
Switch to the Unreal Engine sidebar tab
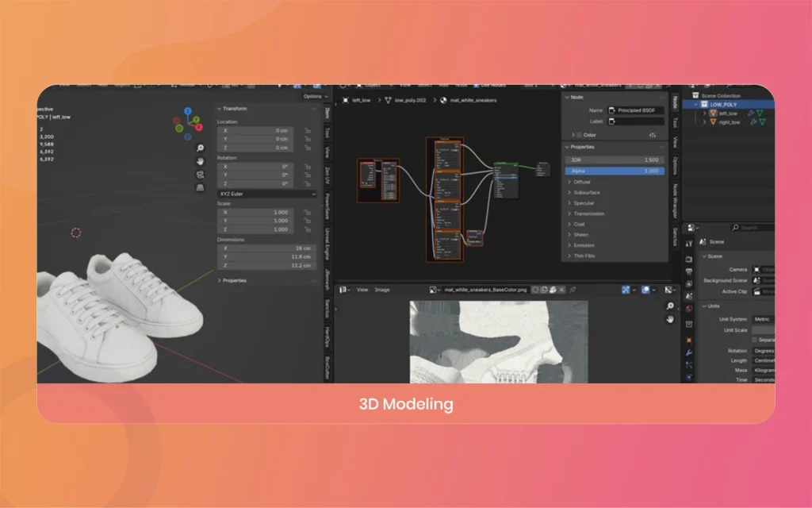(327, 244)
